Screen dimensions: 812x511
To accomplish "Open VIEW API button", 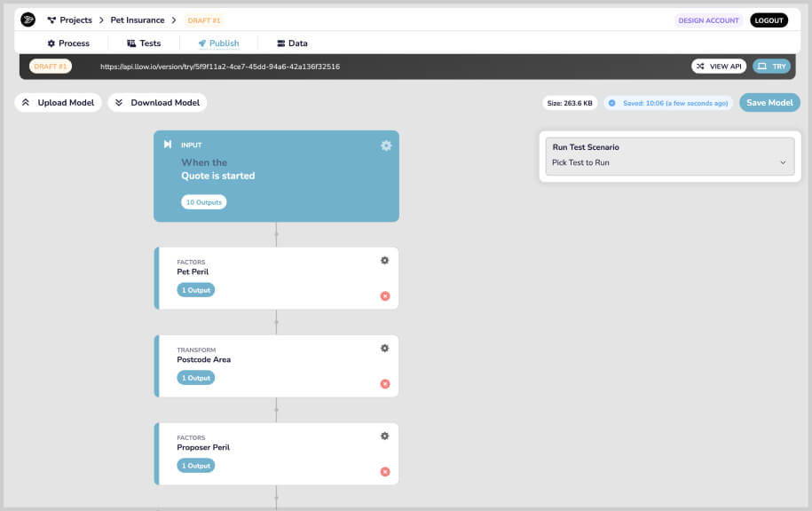I will click(x=719, y=67).
